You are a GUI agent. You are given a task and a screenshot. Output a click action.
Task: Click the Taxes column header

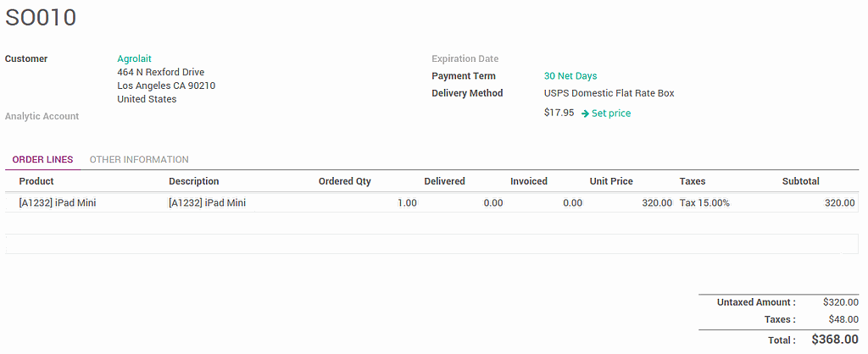[692, 181]
